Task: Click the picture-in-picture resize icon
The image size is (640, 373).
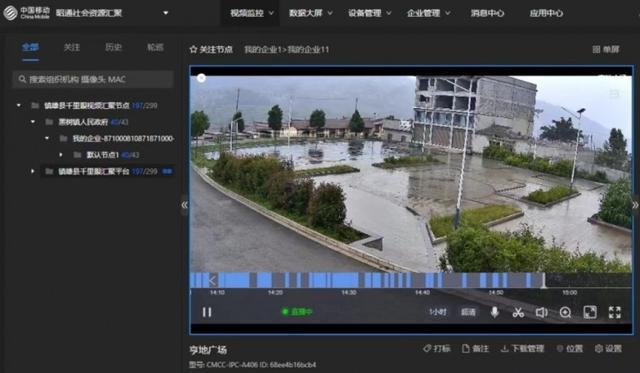Action: coord(590,312)
